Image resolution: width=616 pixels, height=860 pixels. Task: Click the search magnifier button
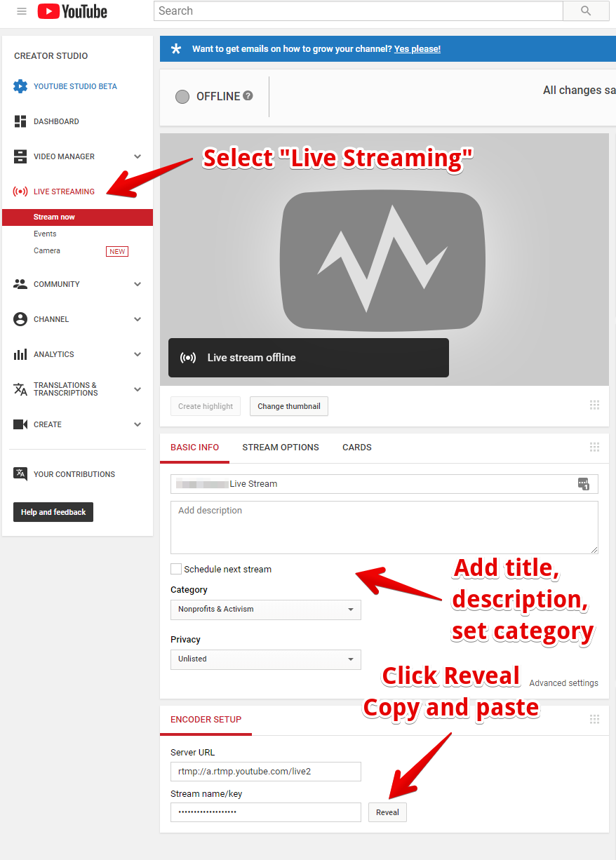click(x=587, y=11)
